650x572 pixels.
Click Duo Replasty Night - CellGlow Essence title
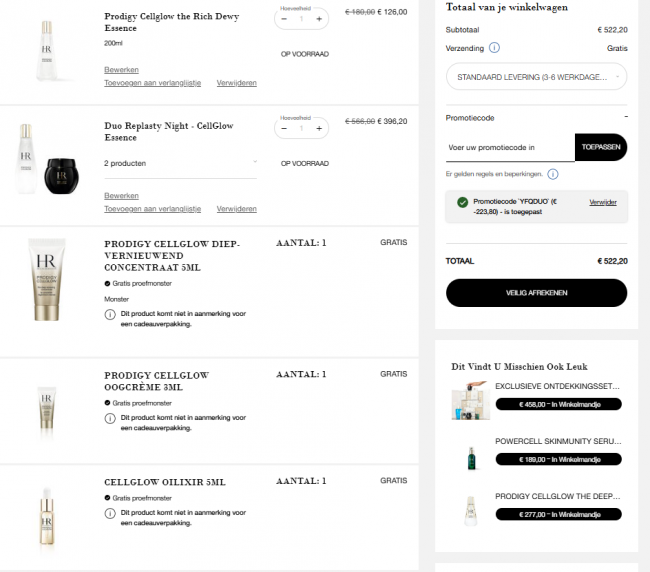tap(169, 131)
